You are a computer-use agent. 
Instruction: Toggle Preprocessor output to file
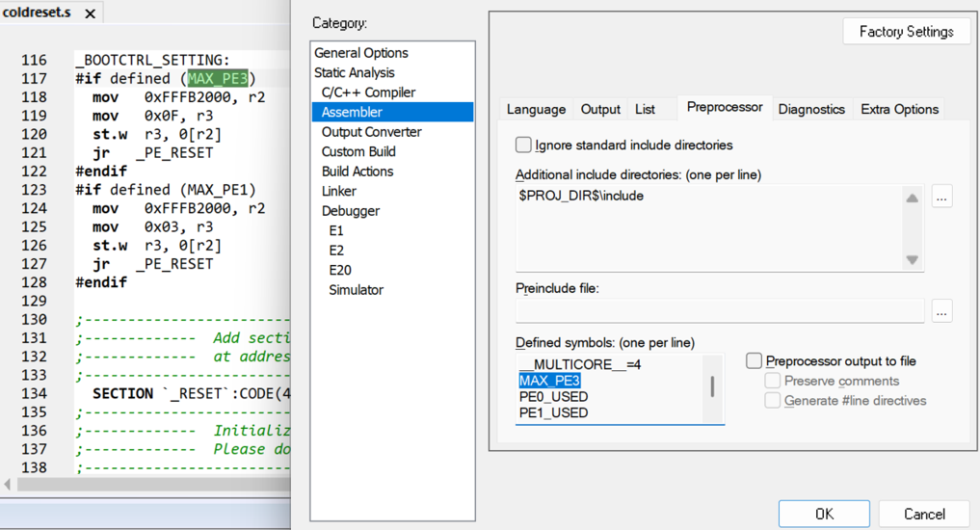755,361
